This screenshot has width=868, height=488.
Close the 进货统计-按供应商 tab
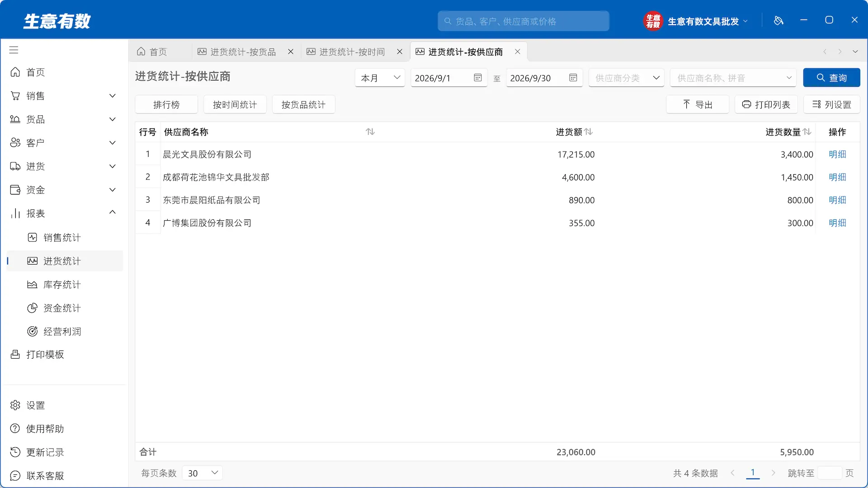518,52
